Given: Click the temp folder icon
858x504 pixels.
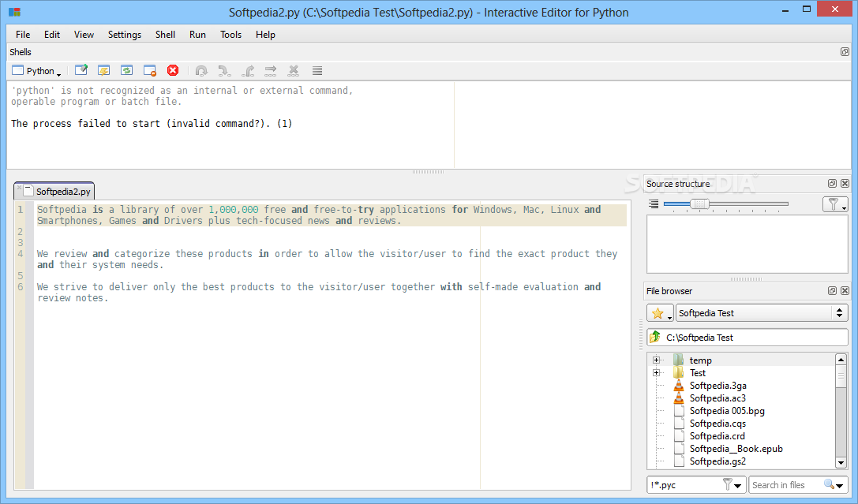Looking at the screenshot, I should [679, 360].
